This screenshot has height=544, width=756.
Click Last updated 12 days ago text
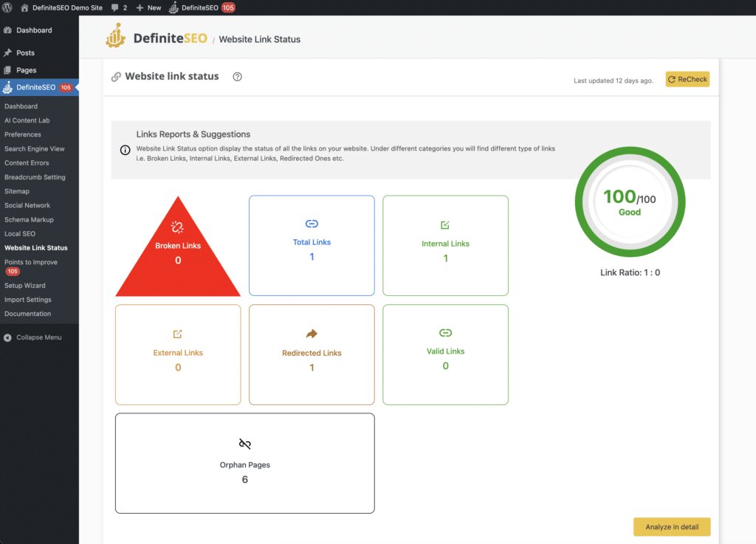[x=614, y=80]
